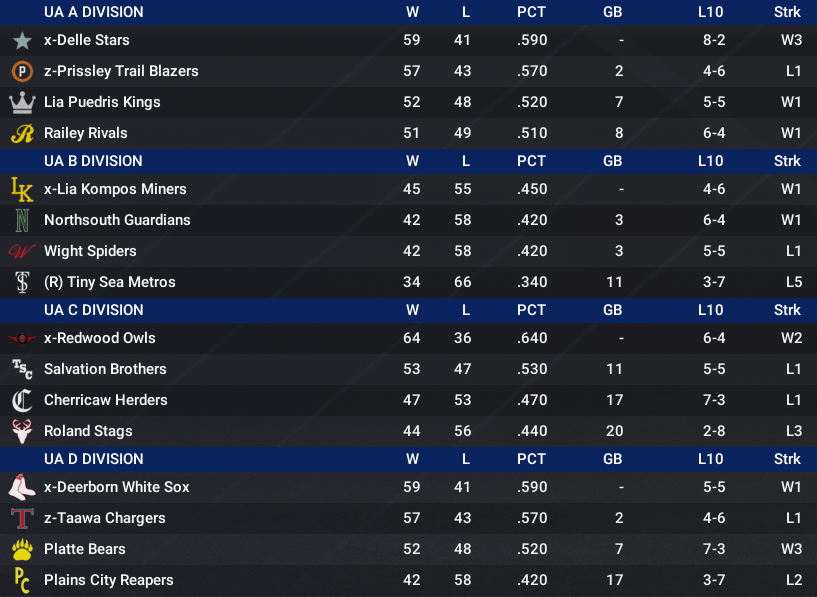Image resolution: width=817 pixels, height=597 pixels.
Task: Click the Deerborn White Sox socks logo
Action: [22, 487]
